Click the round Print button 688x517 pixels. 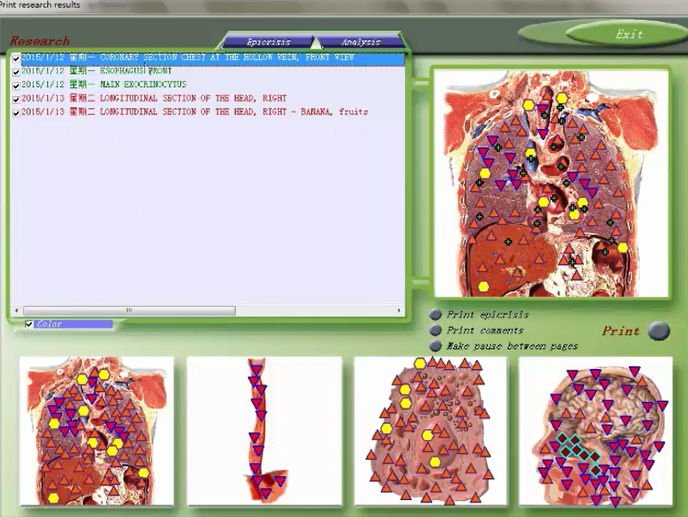click(x=659, y=330)
